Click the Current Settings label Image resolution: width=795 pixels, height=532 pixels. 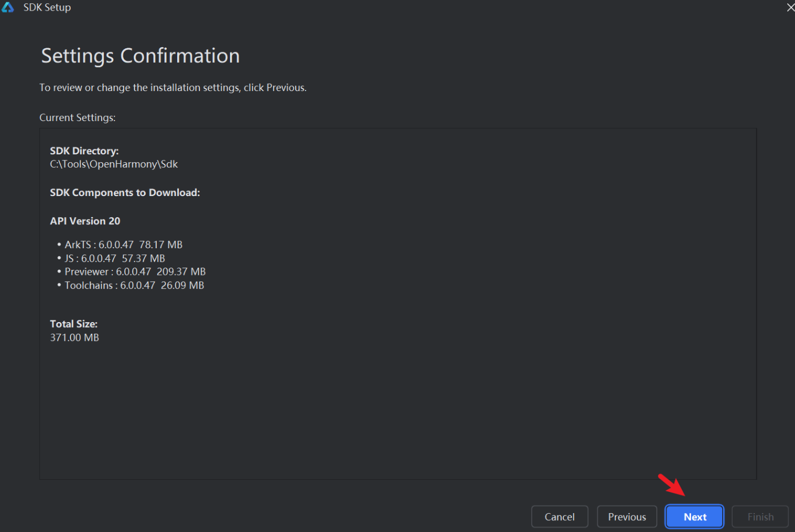point(77,118)
